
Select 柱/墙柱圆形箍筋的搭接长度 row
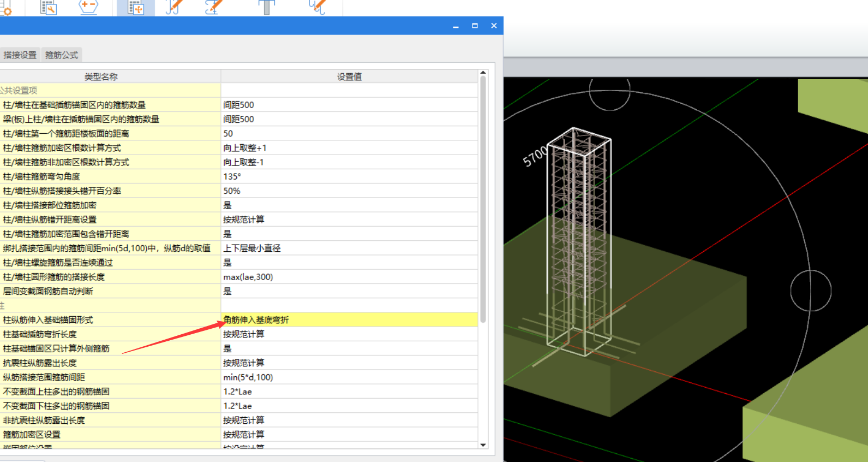(110, 277)
